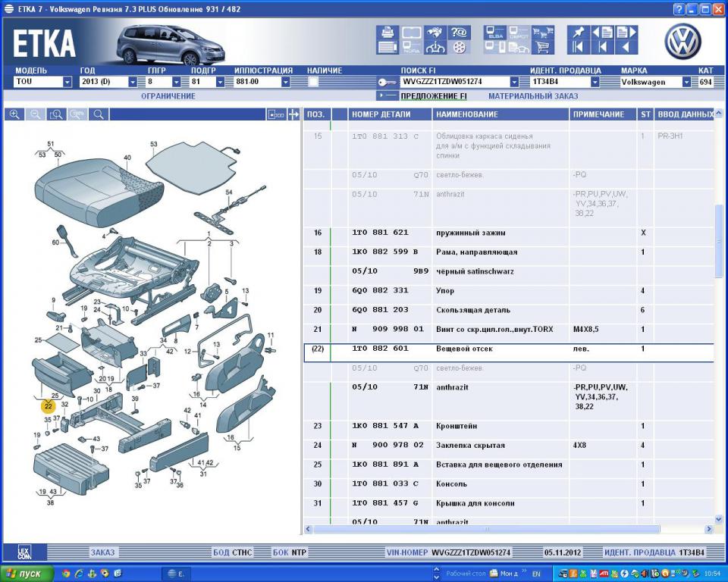Click the key icon beside ПОИСК FI field
This screenshot has width=728, height=582.
pos(387,83)
